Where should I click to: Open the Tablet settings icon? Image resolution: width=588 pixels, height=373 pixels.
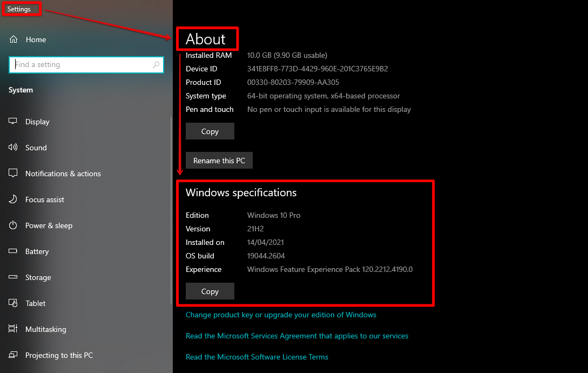tap(13, 303)
